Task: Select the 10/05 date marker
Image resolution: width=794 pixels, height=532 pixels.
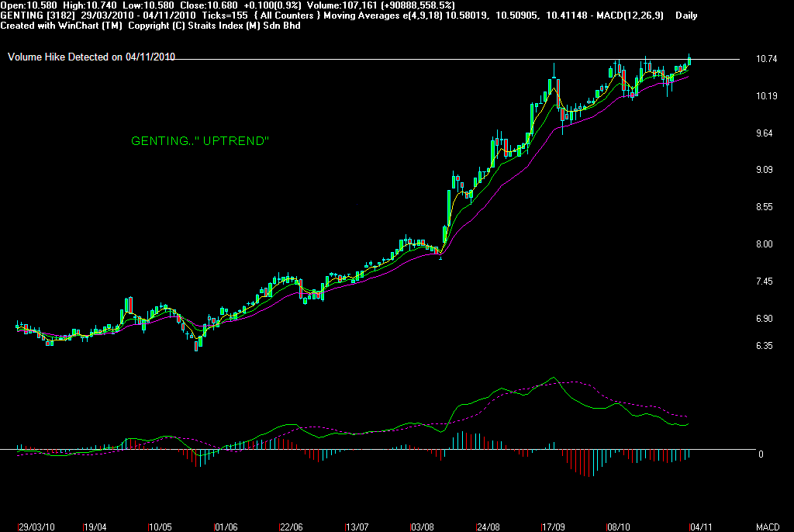Action: [161, 527]
